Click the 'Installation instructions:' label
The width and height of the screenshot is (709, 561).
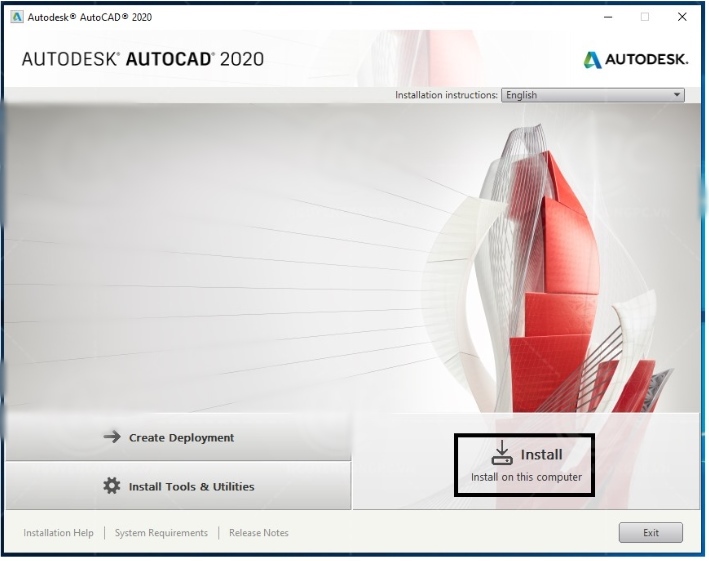pos(446,95)
